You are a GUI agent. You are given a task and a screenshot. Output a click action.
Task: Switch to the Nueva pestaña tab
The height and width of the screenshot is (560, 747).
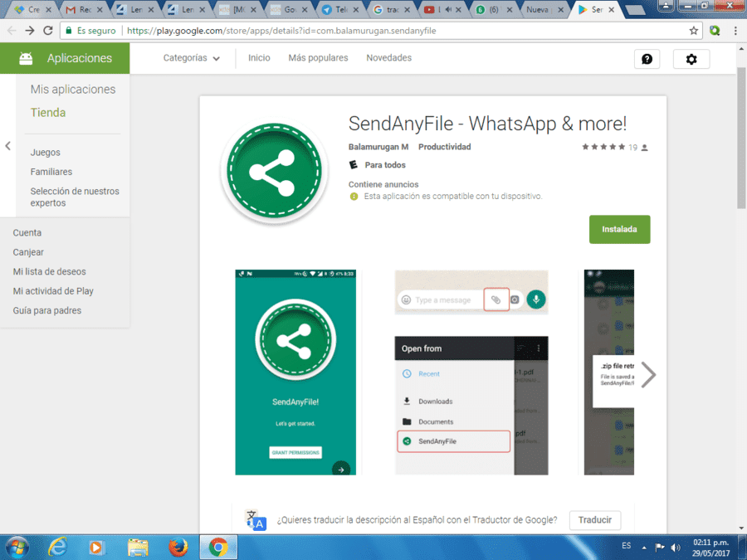click(544, 9)
